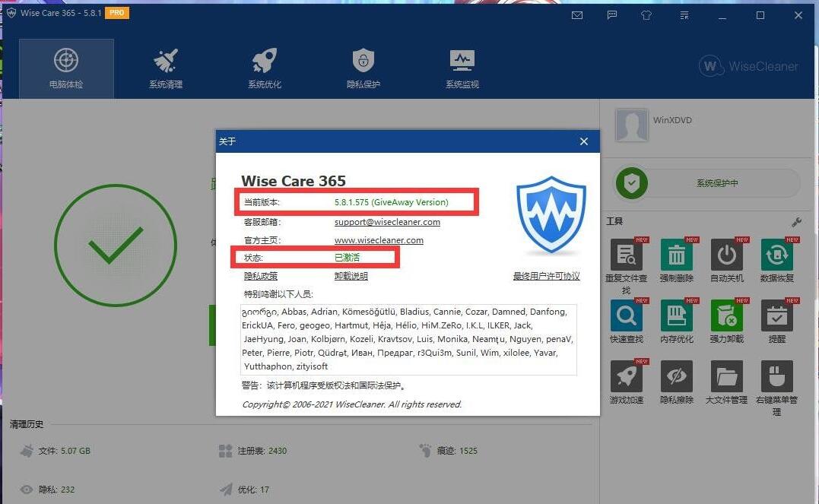This screenshot has height=504, width=819.
Task: Select the 系统监视 tab
Action: (462, 68)
